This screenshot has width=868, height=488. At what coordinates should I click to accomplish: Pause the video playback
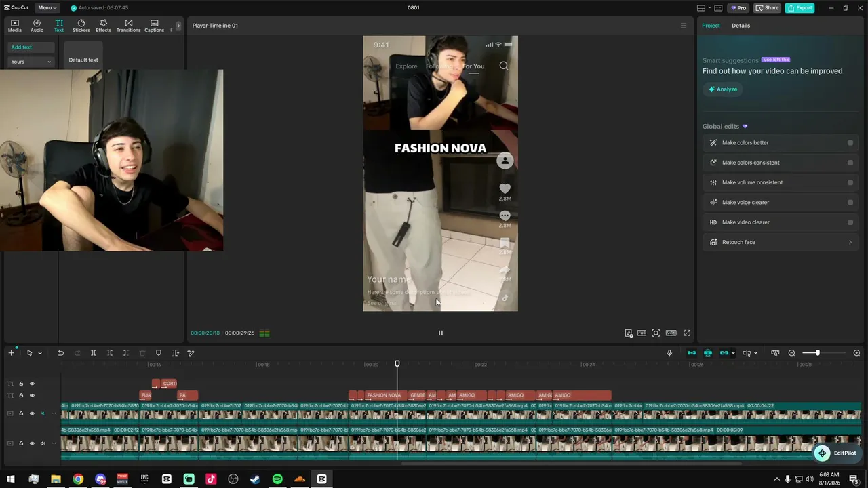(441, 333)
